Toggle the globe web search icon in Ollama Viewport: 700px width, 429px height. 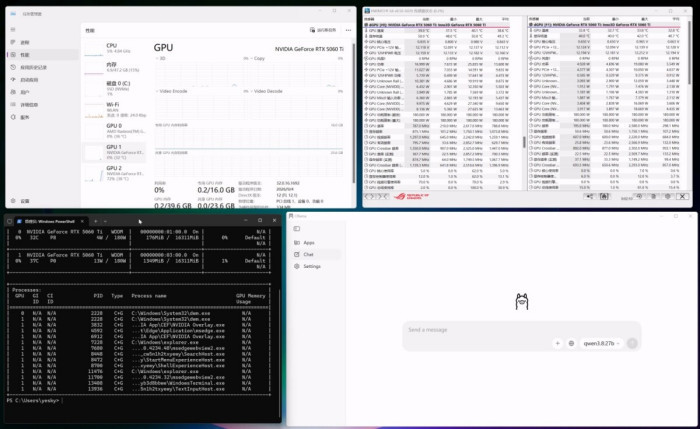click(x=571, y=343)
